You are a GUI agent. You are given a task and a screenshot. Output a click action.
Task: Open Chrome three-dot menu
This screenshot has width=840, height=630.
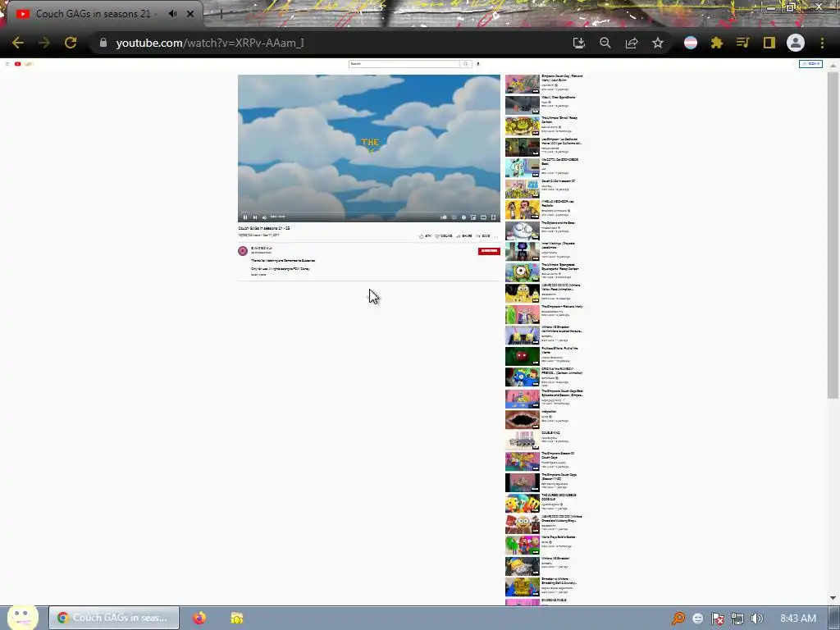(822, 43)
